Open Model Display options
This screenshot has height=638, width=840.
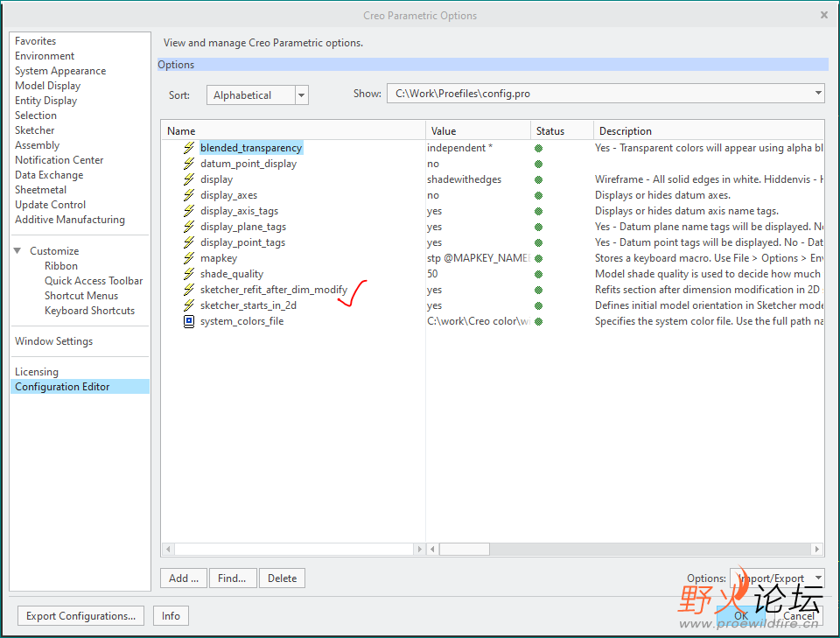(x=47, y=86)
